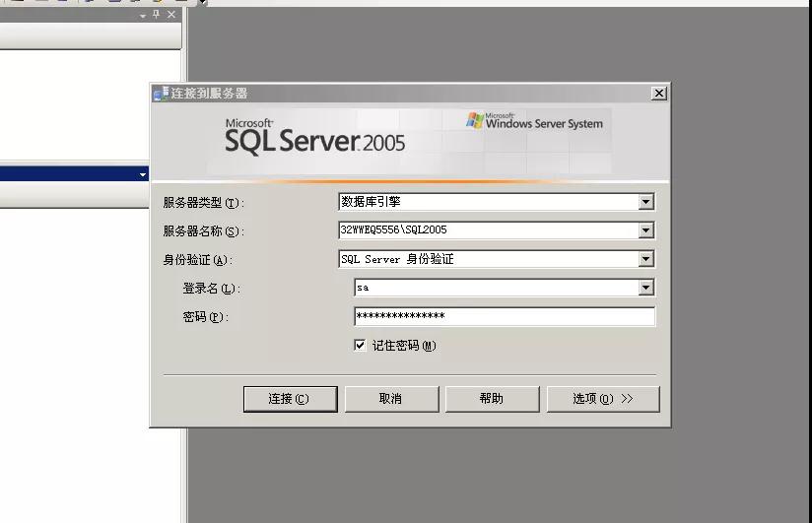The height and width of the screenshot is (523, 812).
Task: Click the 连接 (Connect) button
Action: (x=291, y=399)
